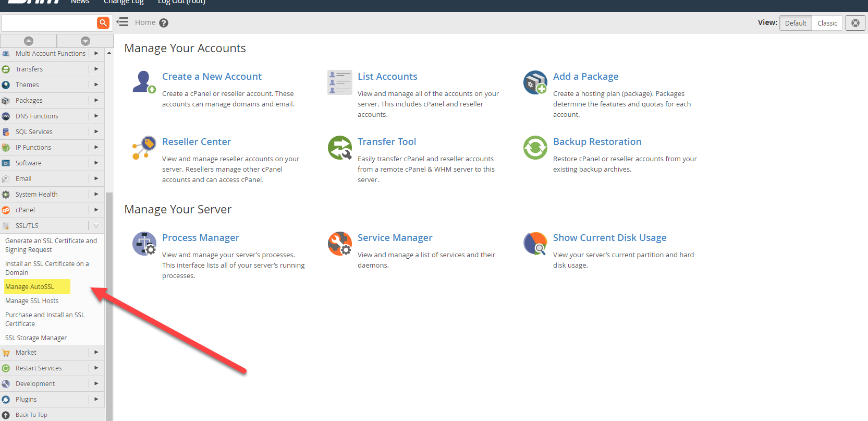Viewport: 868px width, 421px height.
Task: Click the cPanel orange logo icon
Action: click(x=6, y=210)
